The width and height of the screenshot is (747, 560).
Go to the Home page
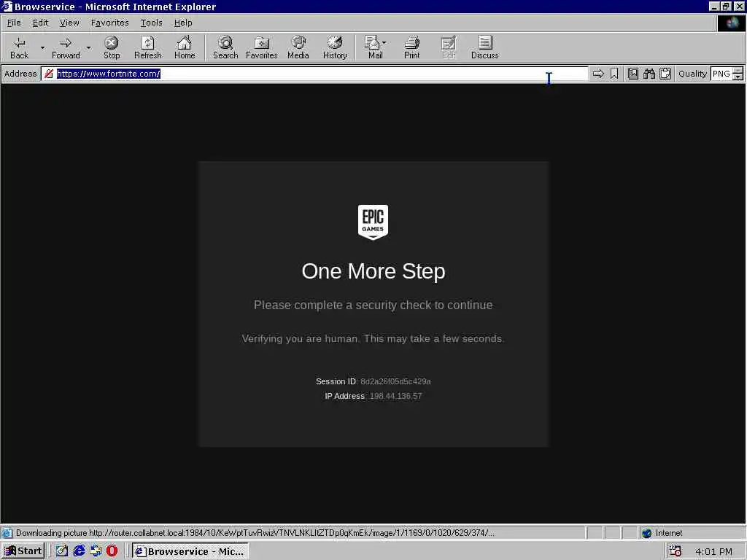point(185,47)
